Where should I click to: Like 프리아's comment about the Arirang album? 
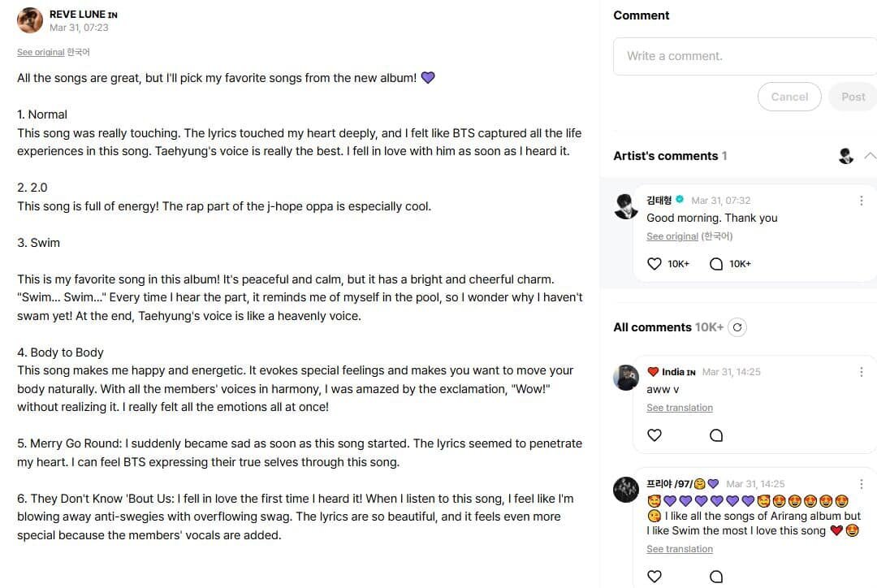pos(655,576)
